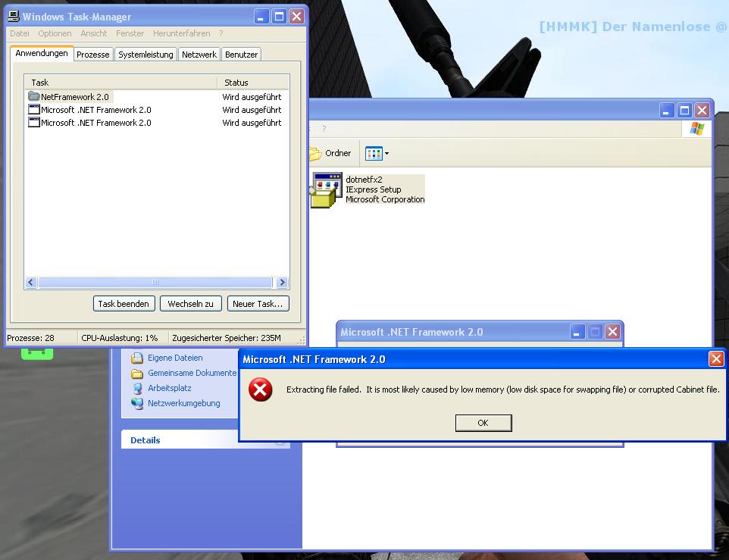Click the Task-Manager title bar icon
Image resolution: width=729 pixels, height=560 pixels.
pyautogui.click(x=14, y=16)
